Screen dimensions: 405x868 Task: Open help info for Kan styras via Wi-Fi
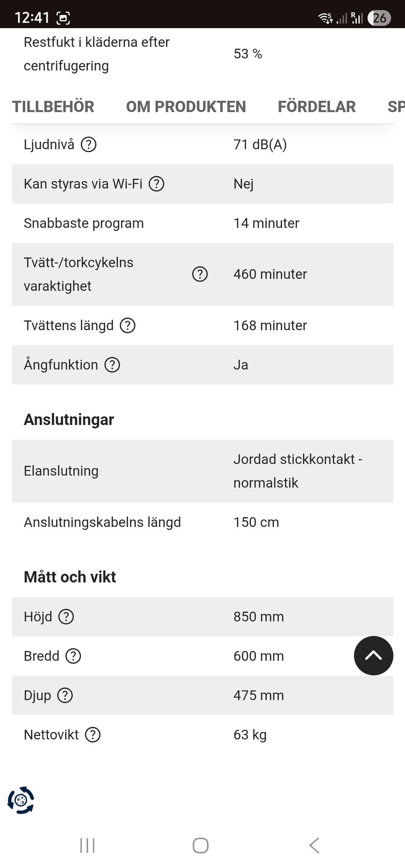tap(157, 184)
